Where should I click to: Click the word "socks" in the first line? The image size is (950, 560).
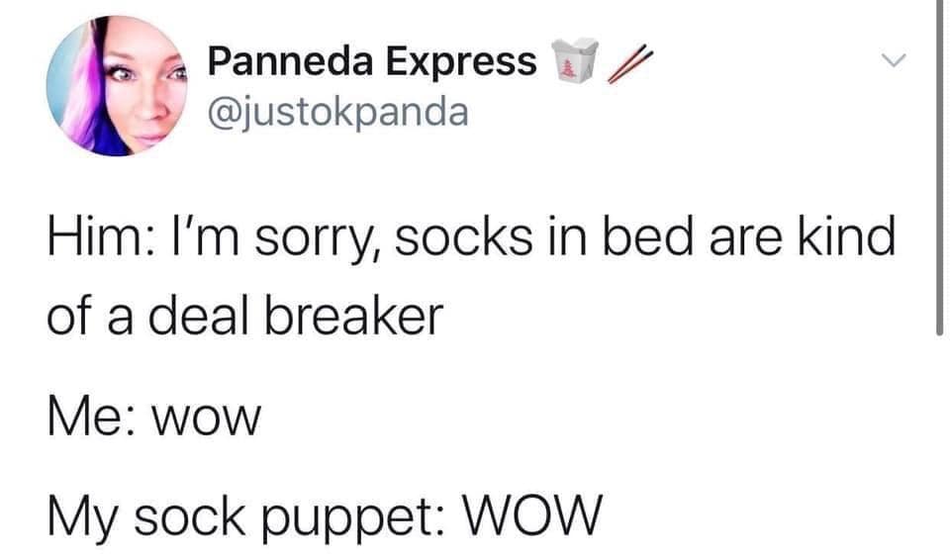point(464,236)
